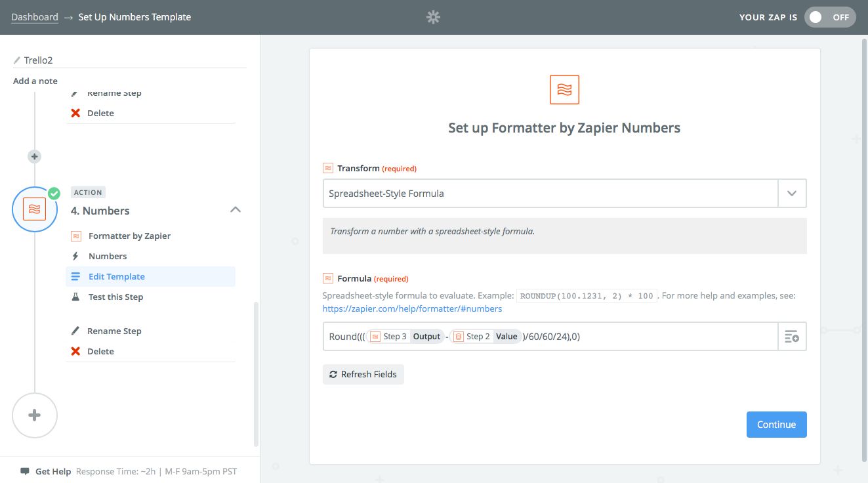The height and width of the screenshot is (483, 868).
Task: Select Spreadsheet-Style Formula combo box
Action: tap(550, 194)
